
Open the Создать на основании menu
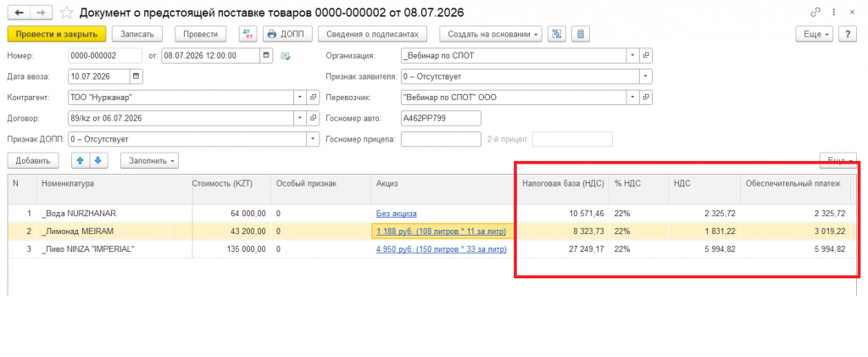pyautogui.click(x=492, y=34)
